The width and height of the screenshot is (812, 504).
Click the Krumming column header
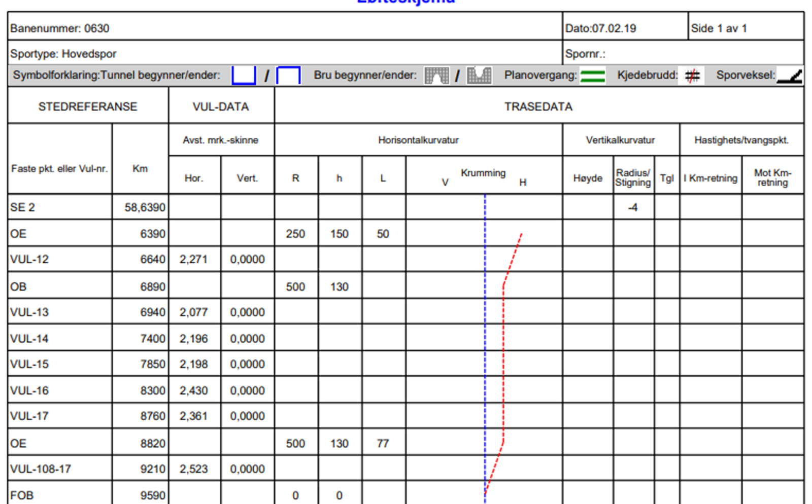[x=483, y=173]
